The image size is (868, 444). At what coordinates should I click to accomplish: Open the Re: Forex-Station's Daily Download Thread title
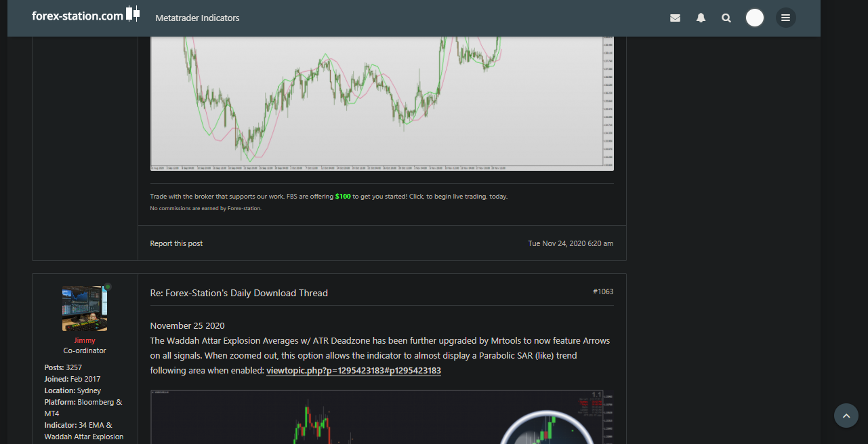[x=239, y=293]
